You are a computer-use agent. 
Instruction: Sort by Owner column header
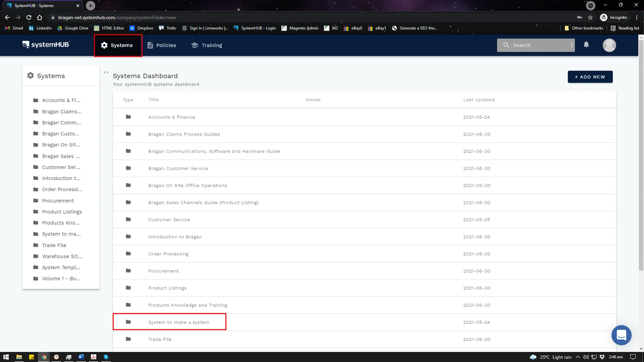(313, 100)
